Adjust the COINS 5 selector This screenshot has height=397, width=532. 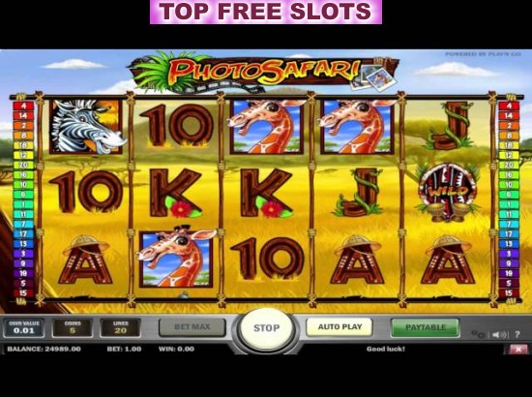pyautogui.click(x=73, y=327)
